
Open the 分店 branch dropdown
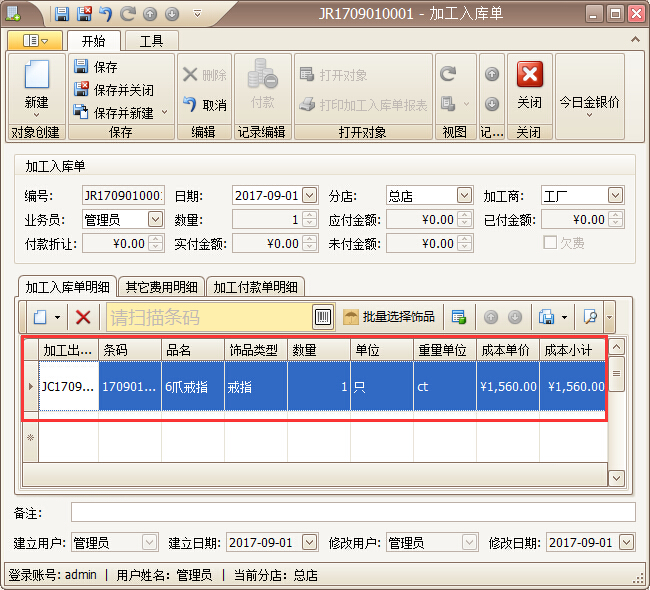click(464, 196)
